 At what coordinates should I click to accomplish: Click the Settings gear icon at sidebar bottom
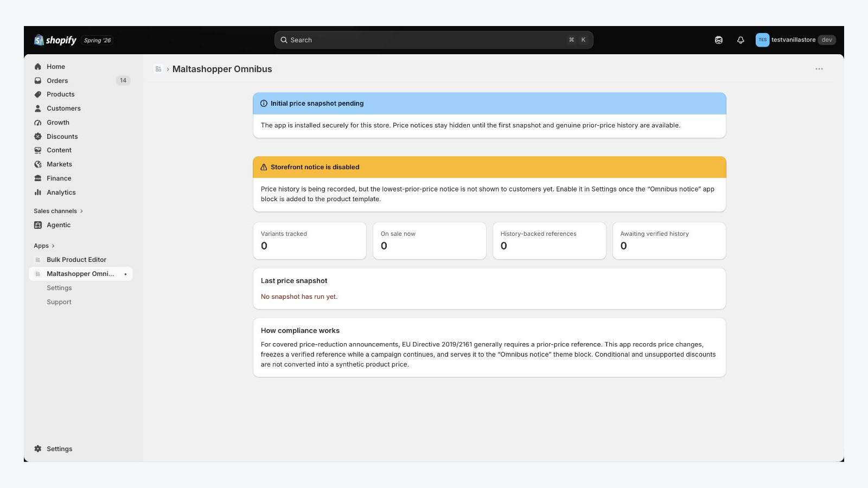(x=38, y=449)
